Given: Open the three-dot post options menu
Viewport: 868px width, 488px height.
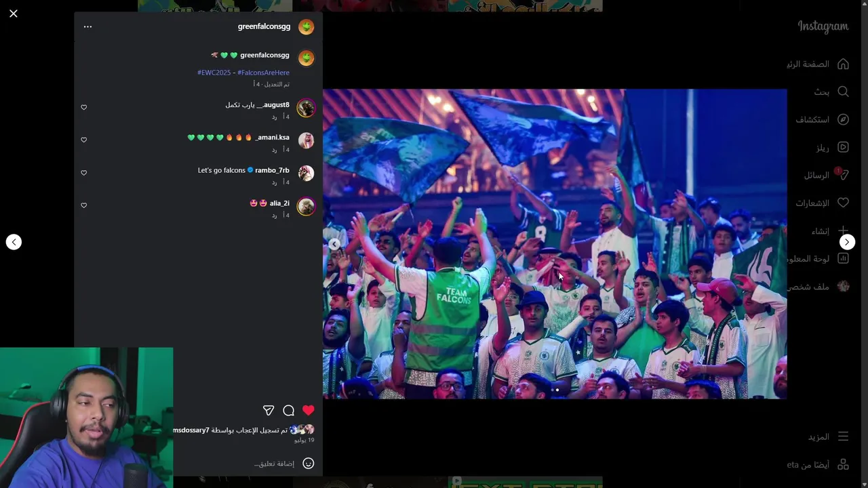Looking at the screenshot, I should [87, 26].
